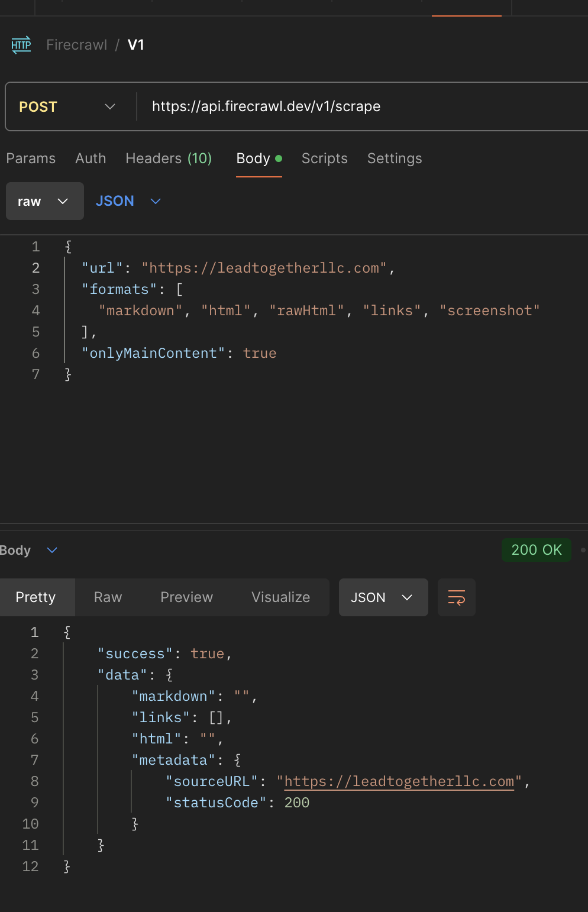588x912 pixels.
Task: Expand the raw body type dropdown
Action: tap(44, 201)
